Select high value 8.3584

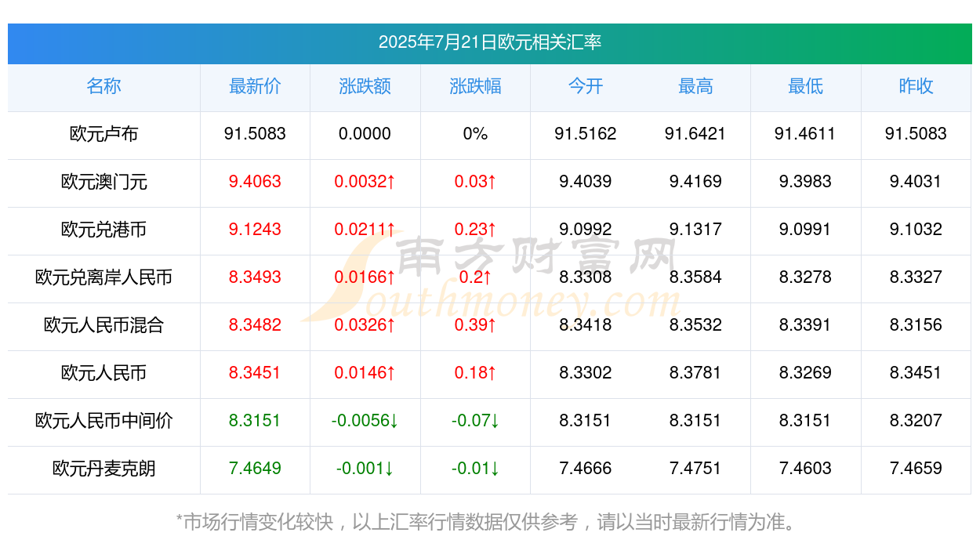coord(695,277)
